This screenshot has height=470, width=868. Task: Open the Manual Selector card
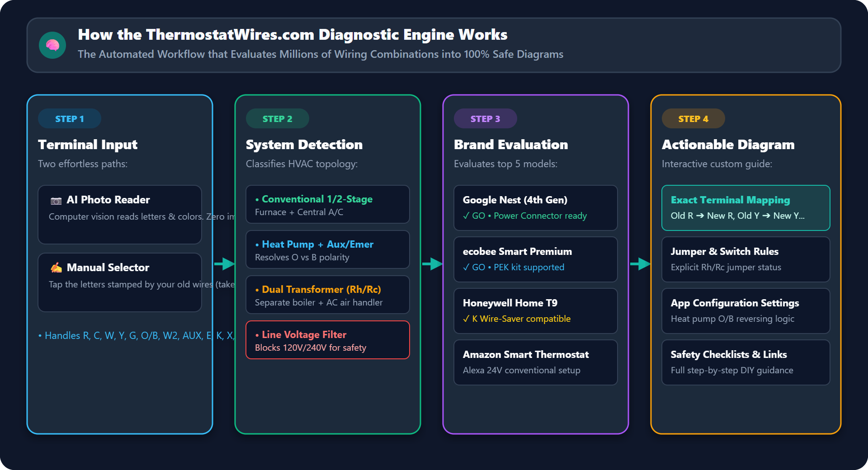tap(120, 282)
